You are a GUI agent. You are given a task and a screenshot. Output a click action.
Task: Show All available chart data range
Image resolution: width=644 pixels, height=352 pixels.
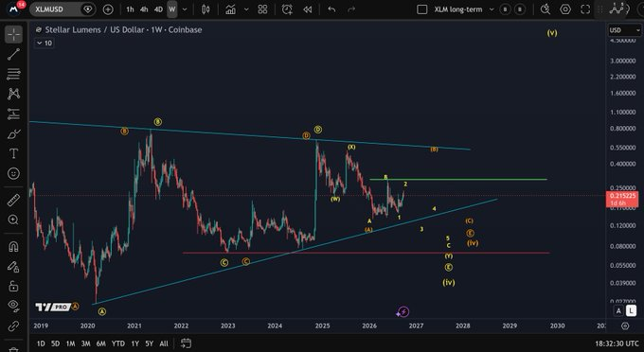[x=164, y=343]
